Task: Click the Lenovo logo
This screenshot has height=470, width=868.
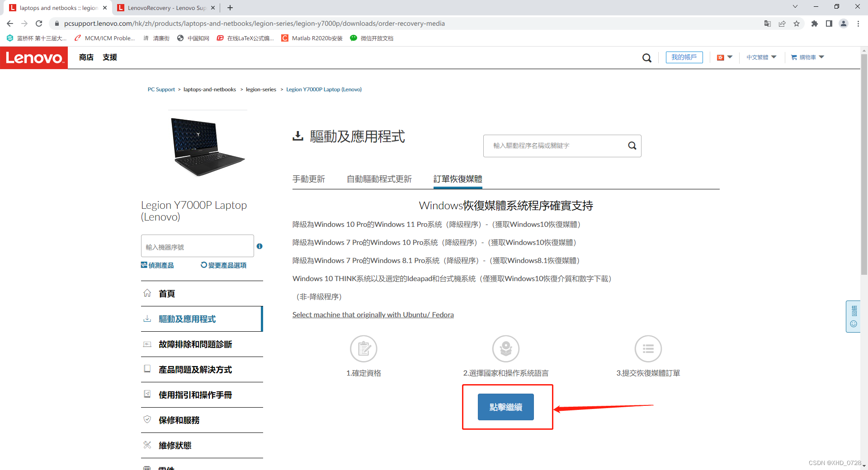Action: click(34, 58)
